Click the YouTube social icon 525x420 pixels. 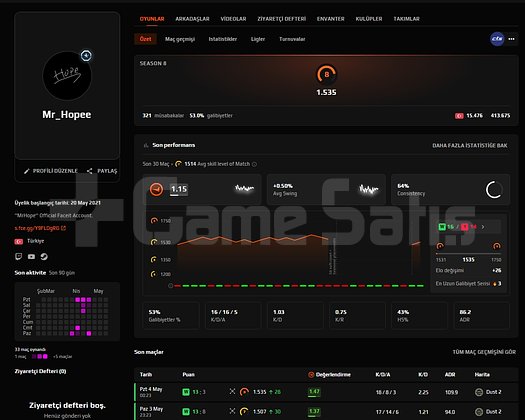(31, 257)
